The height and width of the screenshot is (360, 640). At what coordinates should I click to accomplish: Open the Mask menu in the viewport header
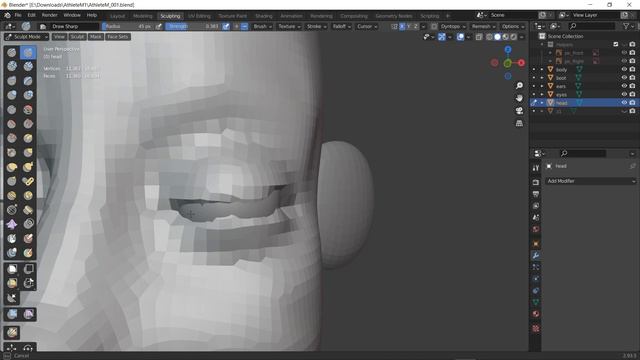(x=96, y=37)
